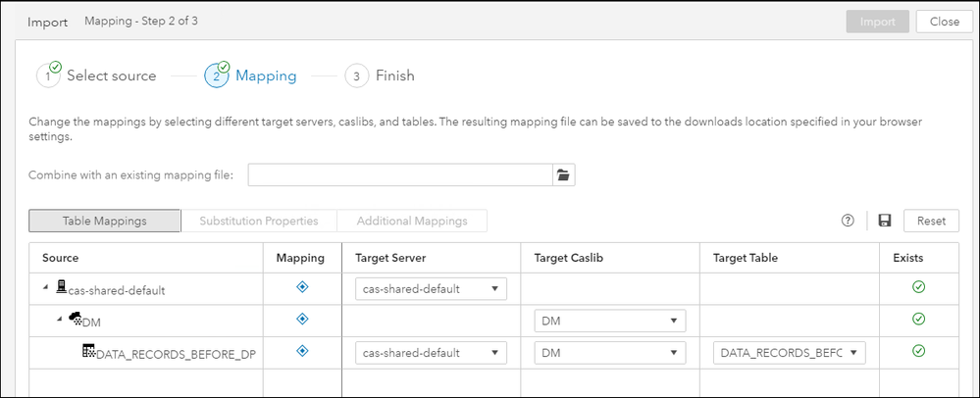Viewport: 980px width, 398px height.
Task: Open Target Server dropdown in first row
Action: pyautogui.click(x=431, y=289)
